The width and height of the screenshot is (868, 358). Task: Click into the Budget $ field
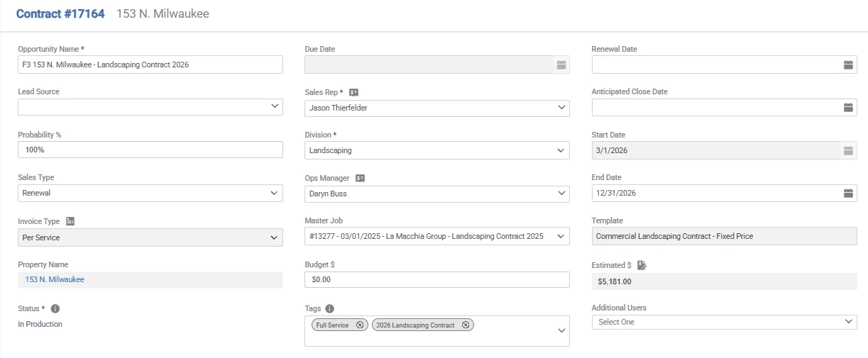[436, 279]
